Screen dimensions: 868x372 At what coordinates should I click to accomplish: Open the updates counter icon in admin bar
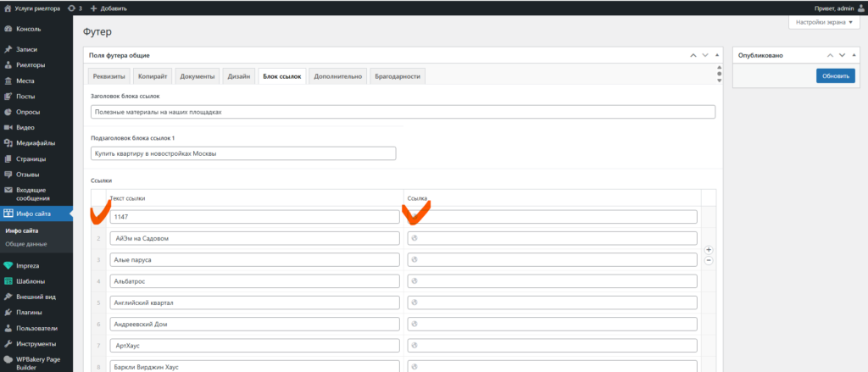71,8
